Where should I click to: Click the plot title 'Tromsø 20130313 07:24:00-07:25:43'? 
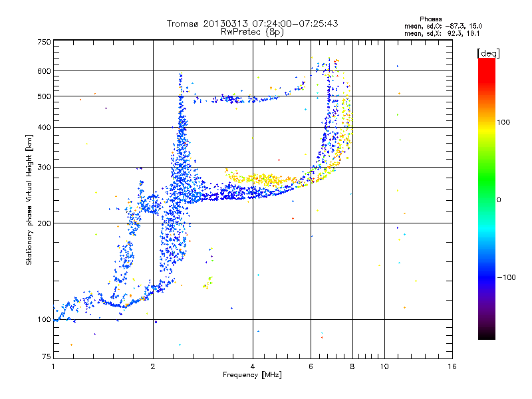coord(252,23)
